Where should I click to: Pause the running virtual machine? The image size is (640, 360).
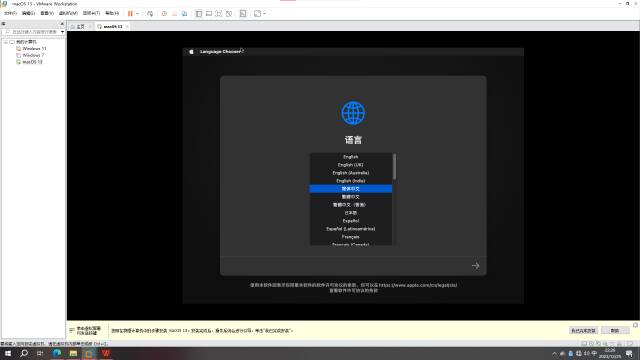[130, 13]
